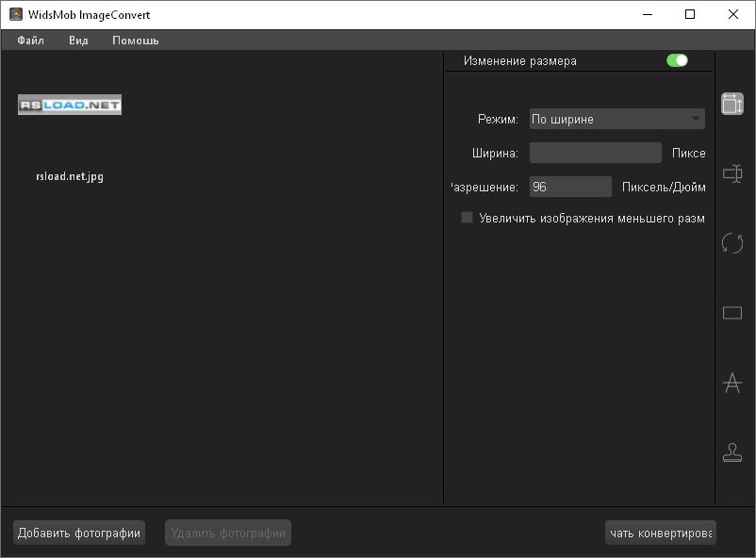Click the Удалить фотографии button
Screen dimensions: 756x558
(227, 532)
